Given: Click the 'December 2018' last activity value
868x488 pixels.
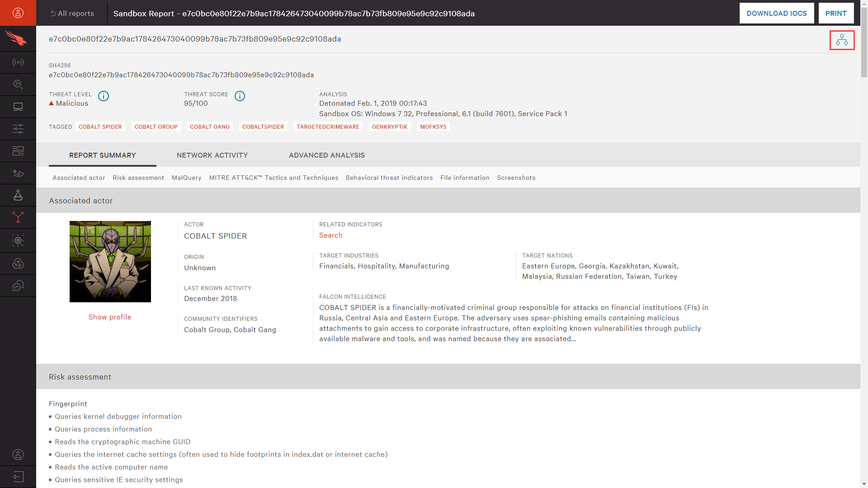Looking at the screenshot, I should (210, 299).
